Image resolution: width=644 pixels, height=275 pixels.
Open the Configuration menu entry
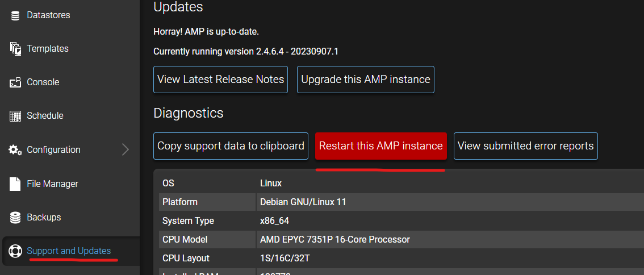[54, 149]
